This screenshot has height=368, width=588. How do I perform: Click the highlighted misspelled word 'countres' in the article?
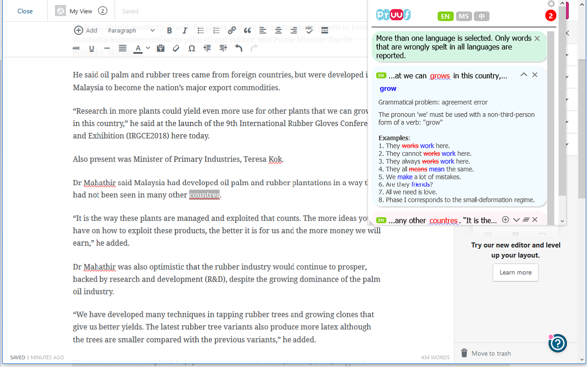[204, 195]
